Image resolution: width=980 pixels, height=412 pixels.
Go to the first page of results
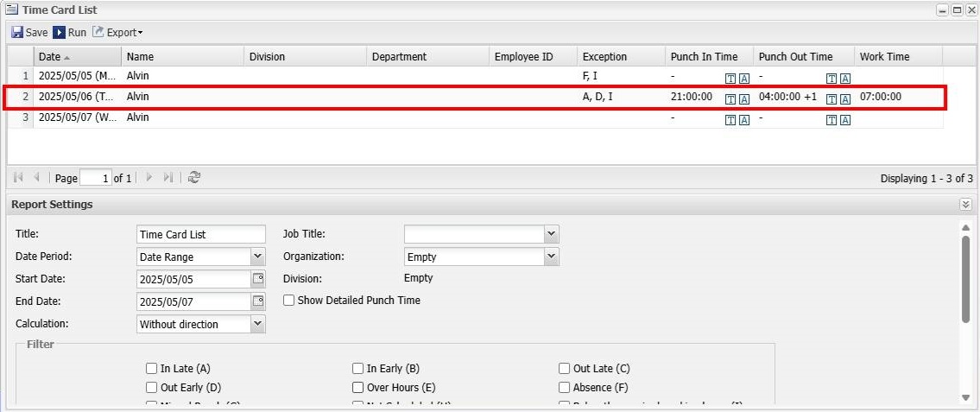[18, 178]
